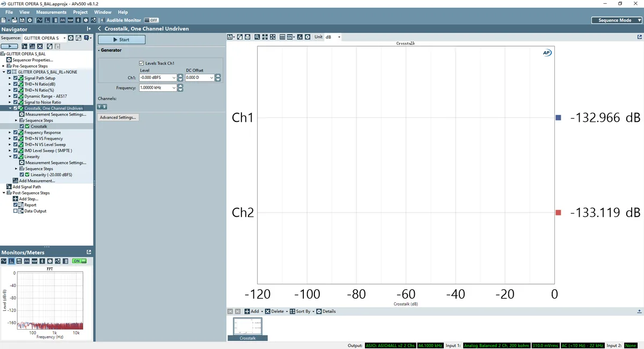The height and width of the screenshot is (349, 644).
Task: Toggle Report checkbox in Post-Sequence Steps
Action: click(x=16, y=205)
